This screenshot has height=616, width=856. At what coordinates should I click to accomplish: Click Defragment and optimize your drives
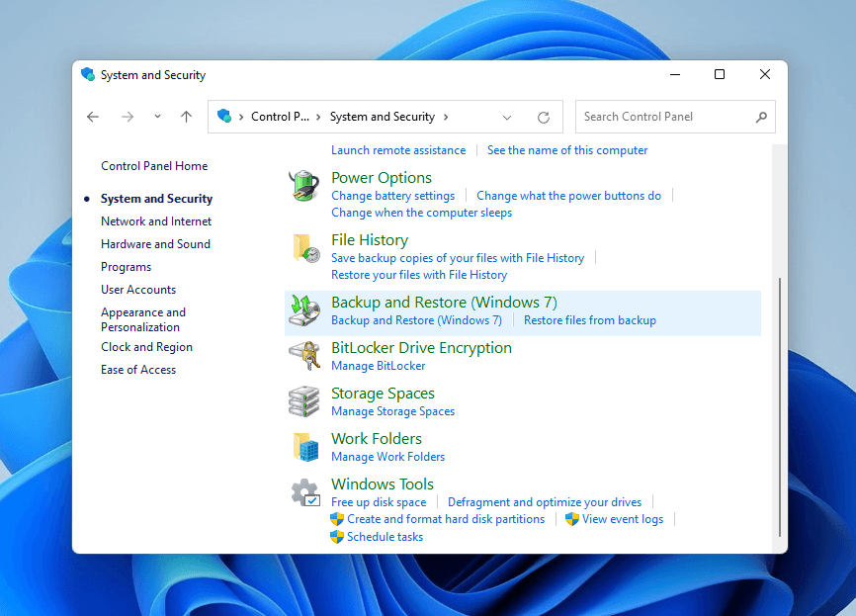[x=545, y=502]
